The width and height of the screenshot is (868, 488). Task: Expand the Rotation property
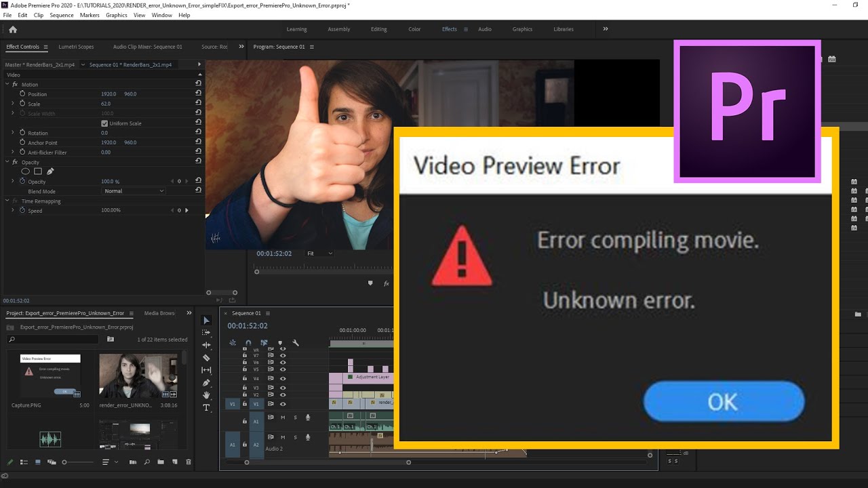(x=12, y=133)
